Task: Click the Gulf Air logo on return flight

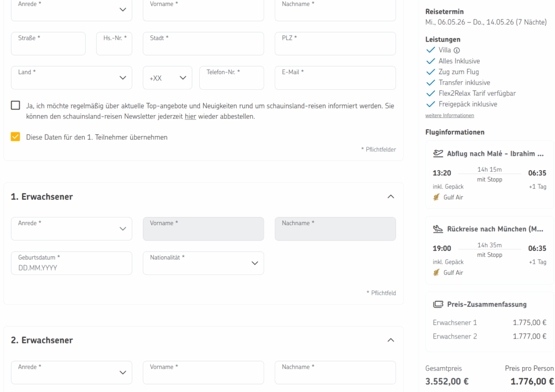Action: 436,272
